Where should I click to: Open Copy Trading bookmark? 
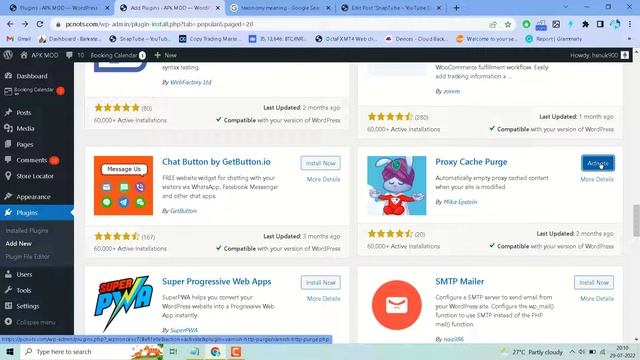point(210,39)
